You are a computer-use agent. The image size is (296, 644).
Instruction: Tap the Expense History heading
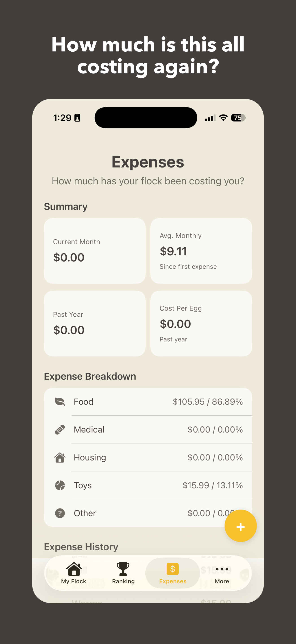81,547
